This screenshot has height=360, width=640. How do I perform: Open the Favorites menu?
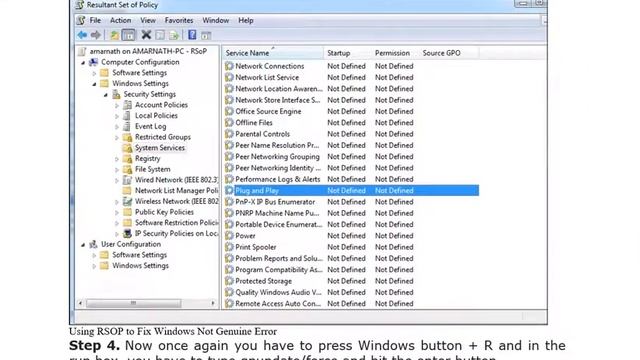179,20
